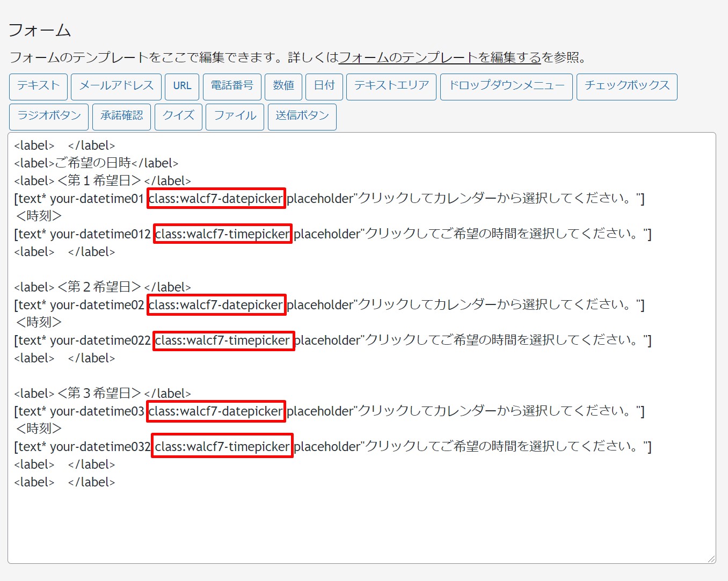Insert a 送信ボタン (submit) form tag

(302, 117)
